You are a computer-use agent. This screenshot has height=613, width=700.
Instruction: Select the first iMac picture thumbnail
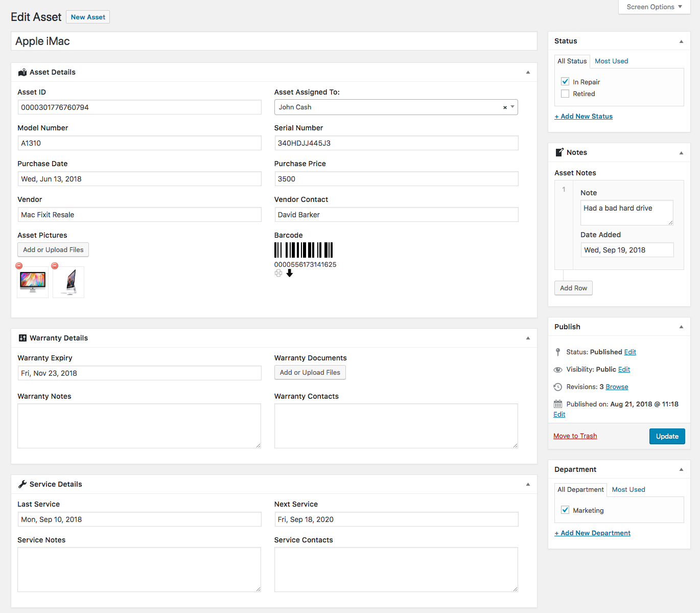point(33,282)
